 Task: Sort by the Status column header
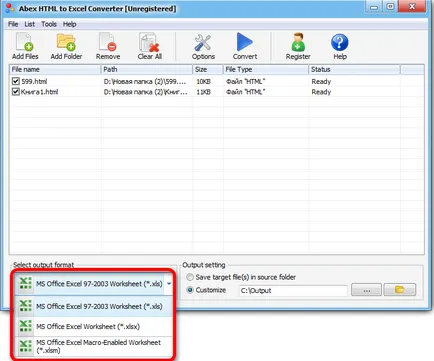(x=354, y=69)
